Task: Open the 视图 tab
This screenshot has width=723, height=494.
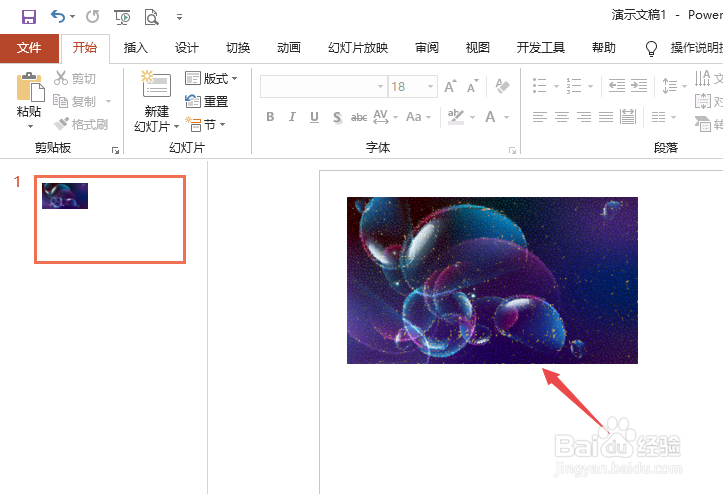Action: click(477, 48)
